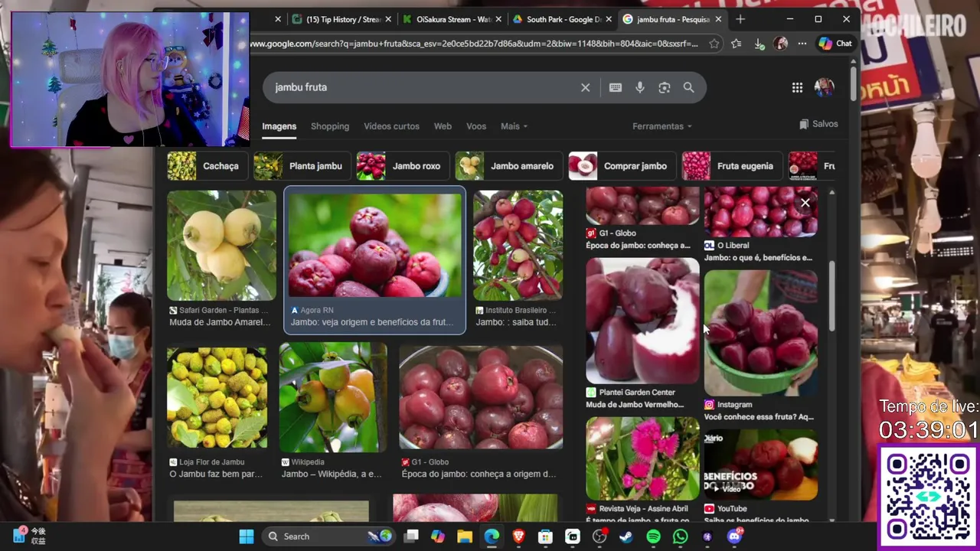The image size is (980, 551).
Task: Open the browser profile picture menu
Action: (x=780, y=44)
